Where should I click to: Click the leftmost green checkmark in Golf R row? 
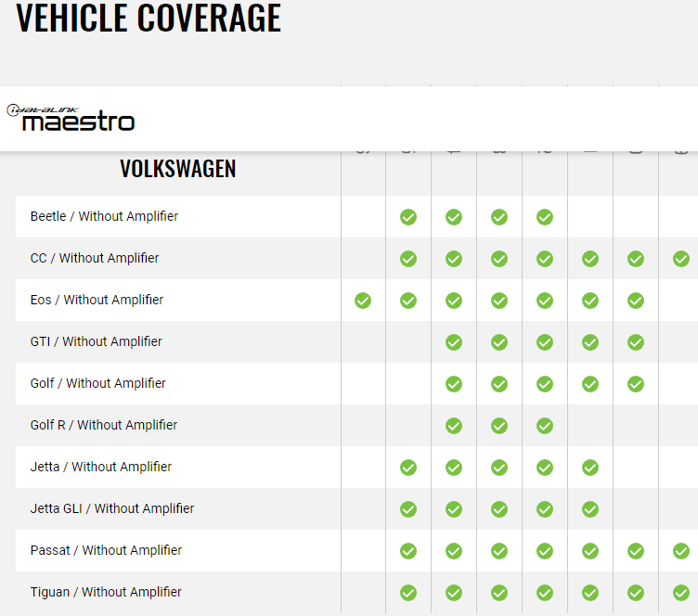(x=454, y=426)
